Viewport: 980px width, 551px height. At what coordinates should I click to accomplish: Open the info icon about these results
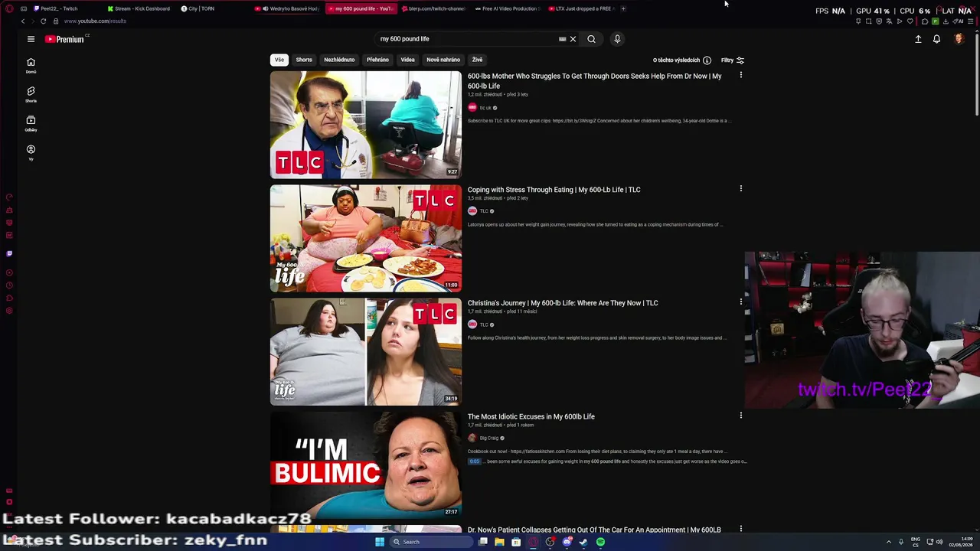pyautogui.click(x=707, y=60)
